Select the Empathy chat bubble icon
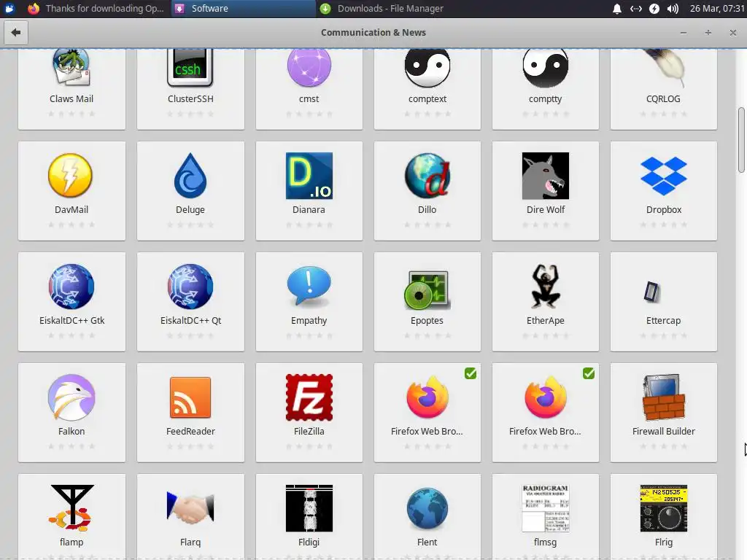Image resolution: width=747 pixels, height=560 pixels. coord(309,286)
